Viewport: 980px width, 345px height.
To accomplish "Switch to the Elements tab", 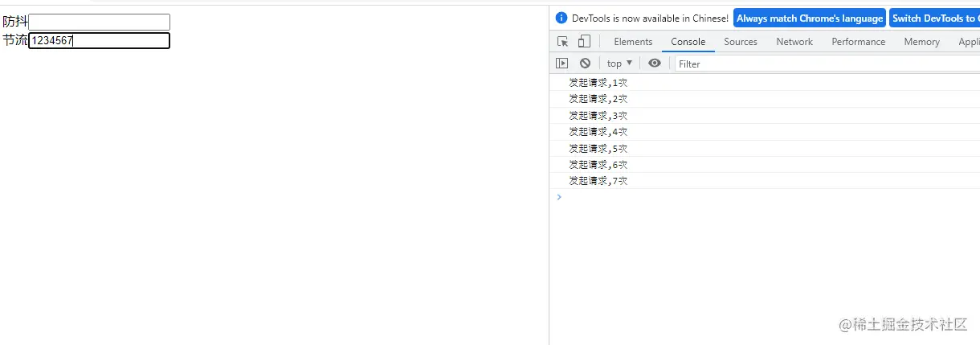I will 633,42.
